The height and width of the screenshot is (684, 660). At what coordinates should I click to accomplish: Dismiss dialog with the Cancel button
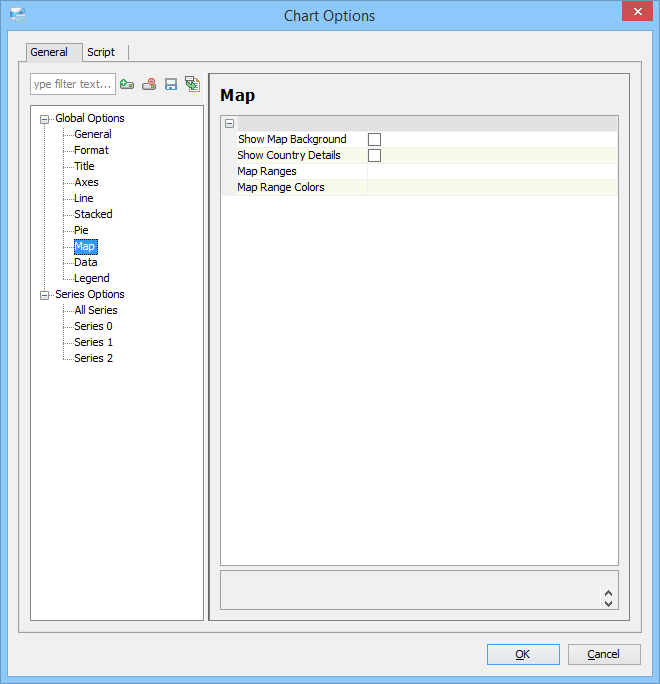coord(604,654)
